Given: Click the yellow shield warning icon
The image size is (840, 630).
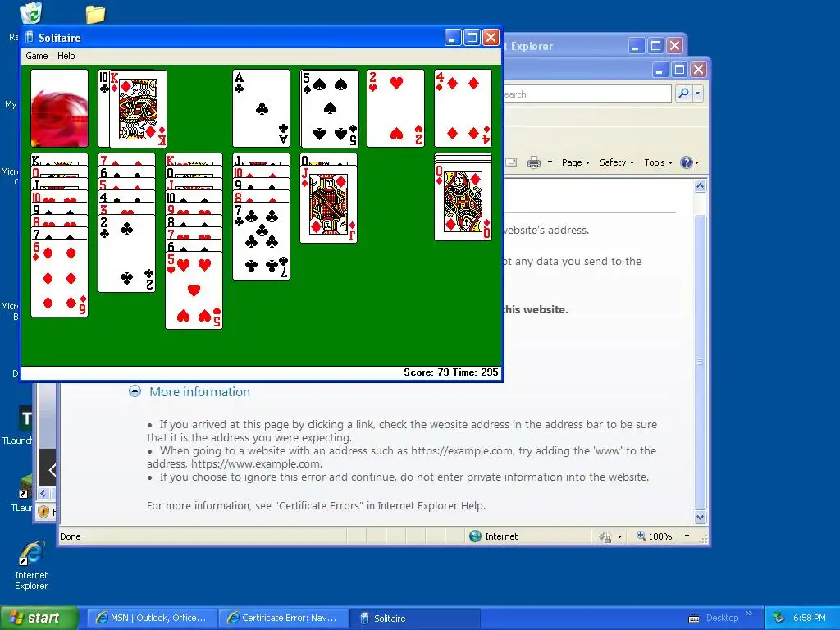Looking at the screenshot, I should tap(44, 512).
